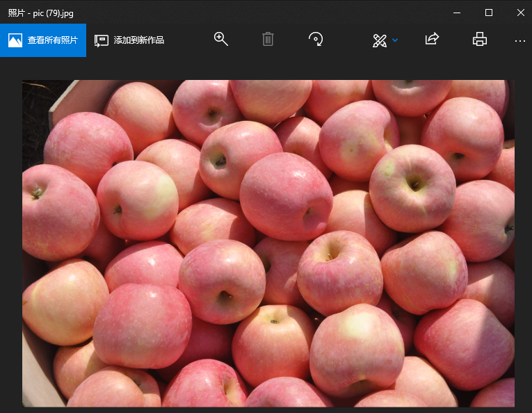
Task: Open the three-dot more options menu
Action: pos(519,41)
